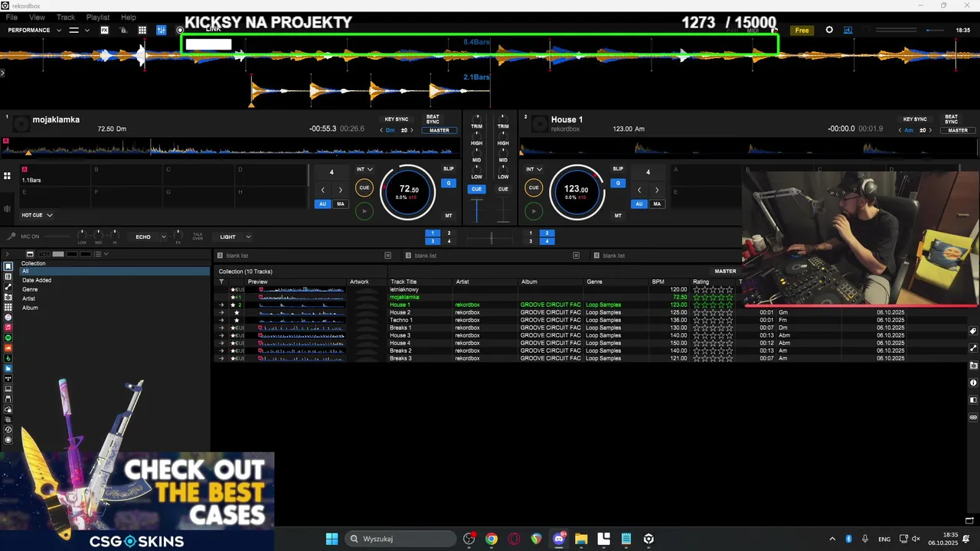
Task: Start playback on deck 1
Action: point(364,211)
